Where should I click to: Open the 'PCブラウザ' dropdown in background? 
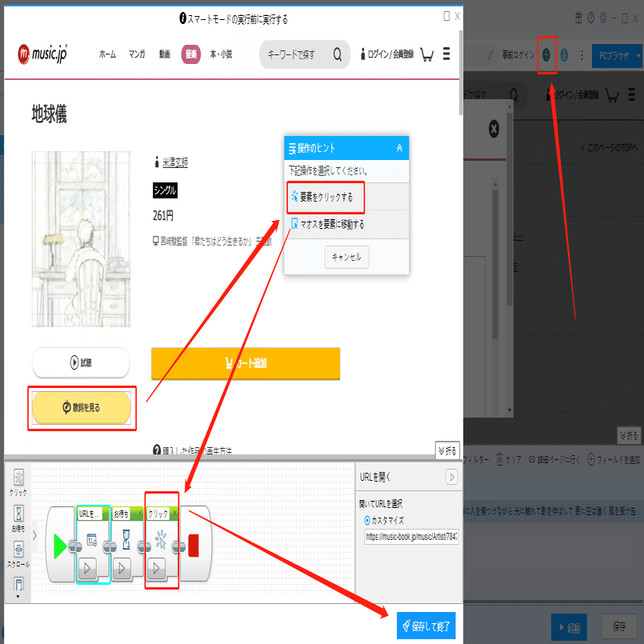click(x=617, y=55)
